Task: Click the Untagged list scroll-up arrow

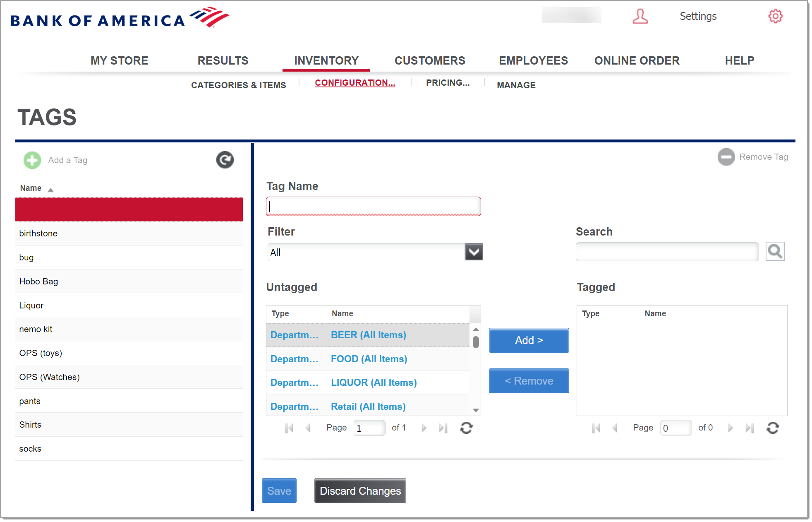Action: (x=476, y=329)
